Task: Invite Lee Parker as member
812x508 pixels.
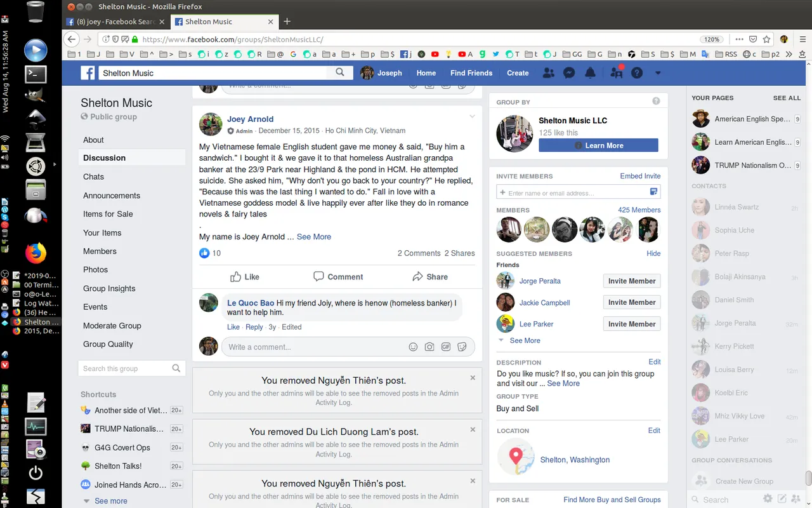Action: (632, 324)
